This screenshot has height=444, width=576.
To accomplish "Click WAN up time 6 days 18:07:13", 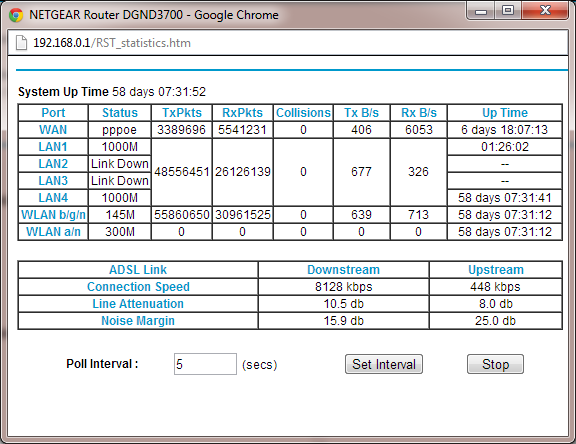I will point(505,130).
